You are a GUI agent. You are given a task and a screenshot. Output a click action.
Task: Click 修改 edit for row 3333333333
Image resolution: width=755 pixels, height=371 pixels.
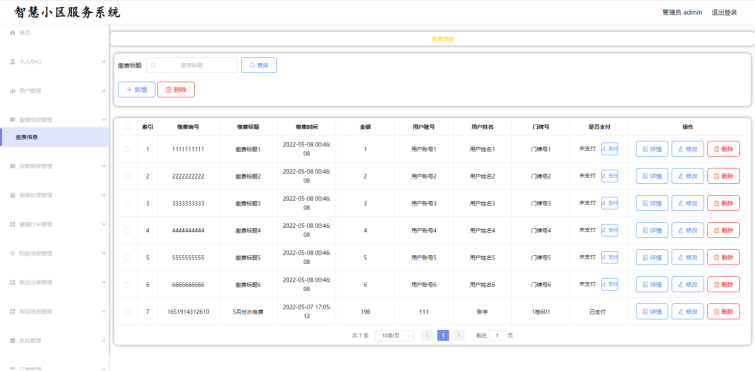[688, 203]
